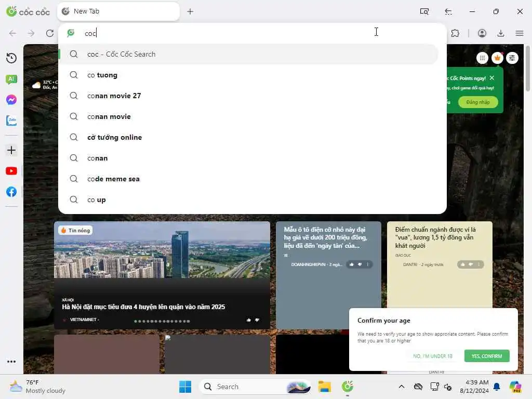This screenshot has height=399, width=532.
Task: Click the Đăng nhập button
Action: (x=478, y=102)
